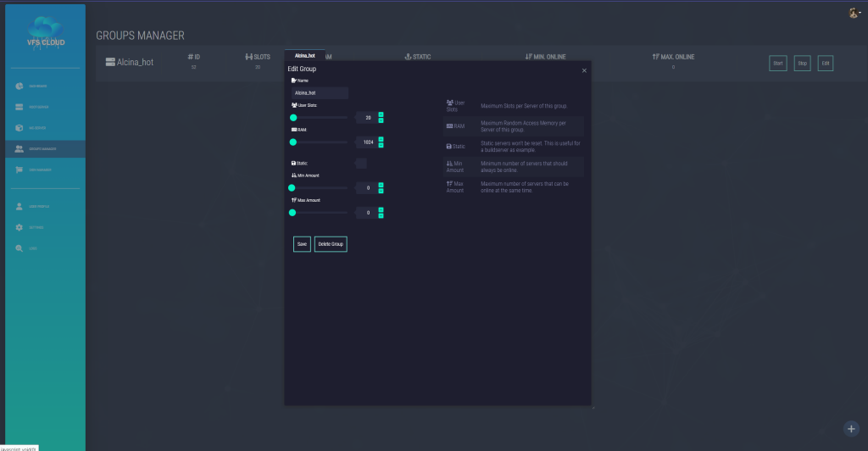This screenshot has height=451, width=868.
Task: Click the round plus add-group icon
Action: (x=852, y=428)
